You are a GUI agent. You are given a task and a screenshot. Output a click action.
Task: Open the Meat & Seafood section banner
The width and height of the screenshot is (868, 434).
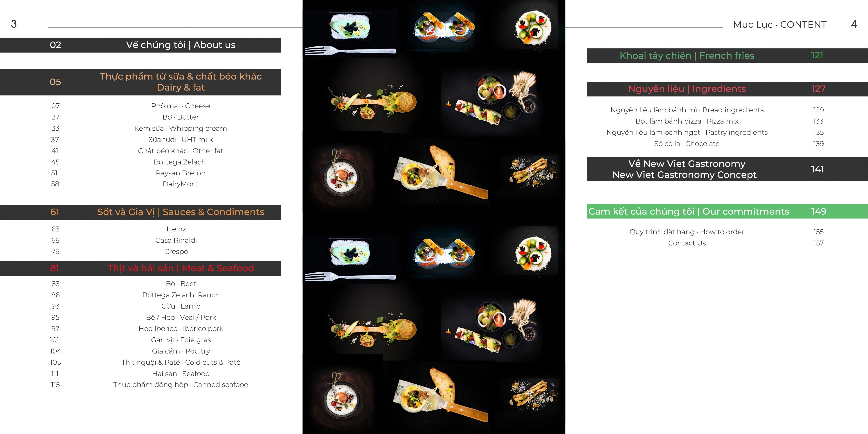(x=141, y=269)
